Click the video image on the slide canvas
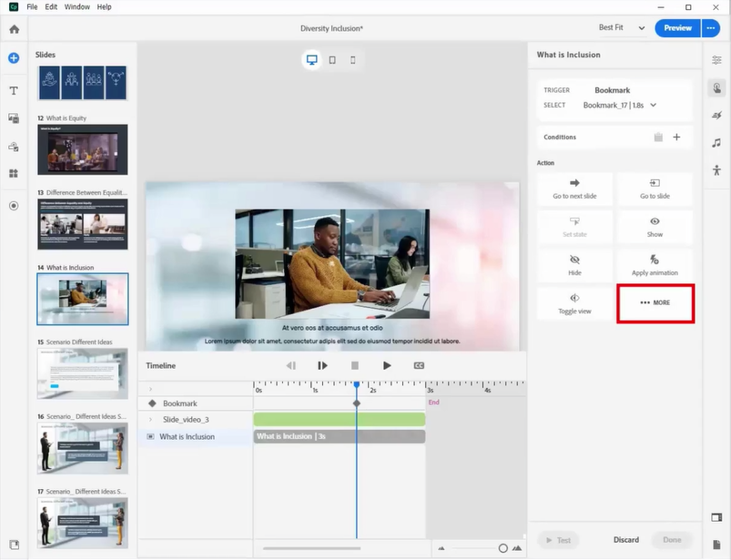The width and height of the screenshot is (731, 560). [332, 264]
